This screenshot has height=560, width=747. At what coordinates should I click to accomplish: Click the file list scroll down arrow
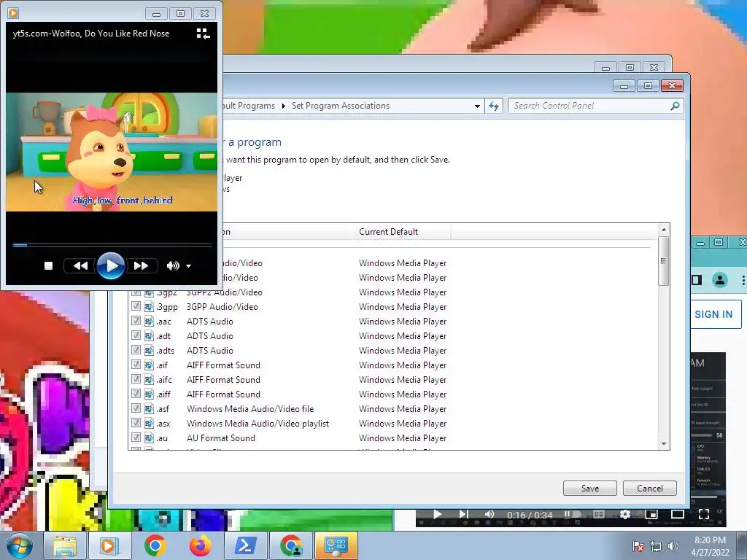[664, 444]
